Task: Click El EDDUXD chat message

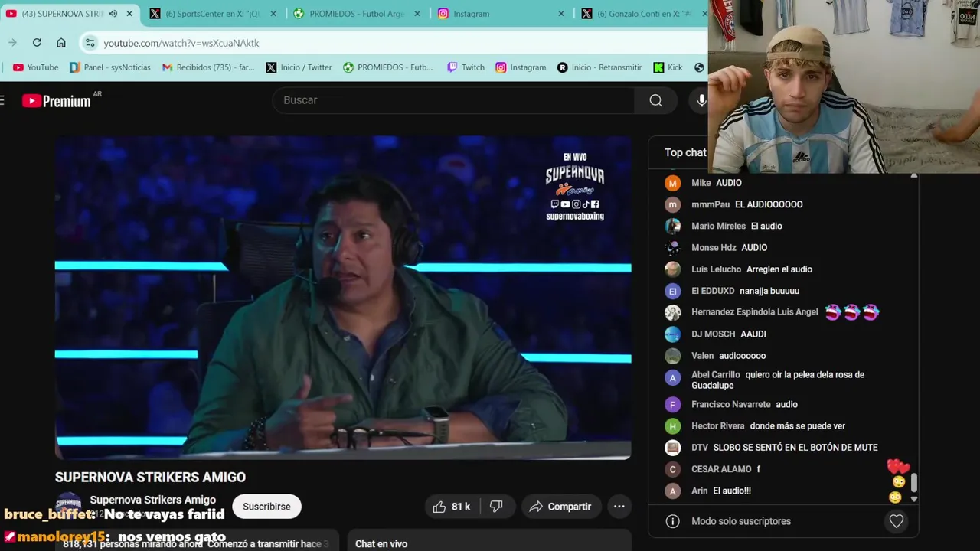Action: [769, 291]
